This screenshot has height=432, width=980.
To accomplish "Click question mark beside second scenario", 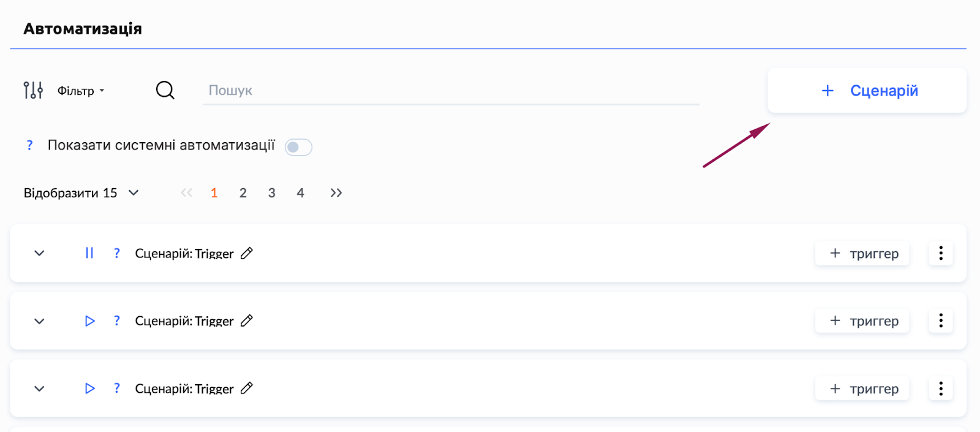I will tap(117, 321).
